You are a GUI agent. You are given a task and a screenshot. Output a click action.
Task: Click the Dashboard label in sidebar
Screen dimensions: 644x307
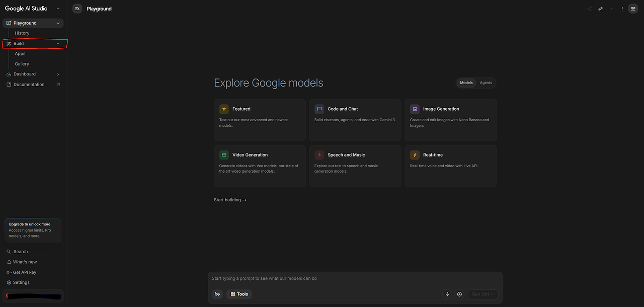25,74
